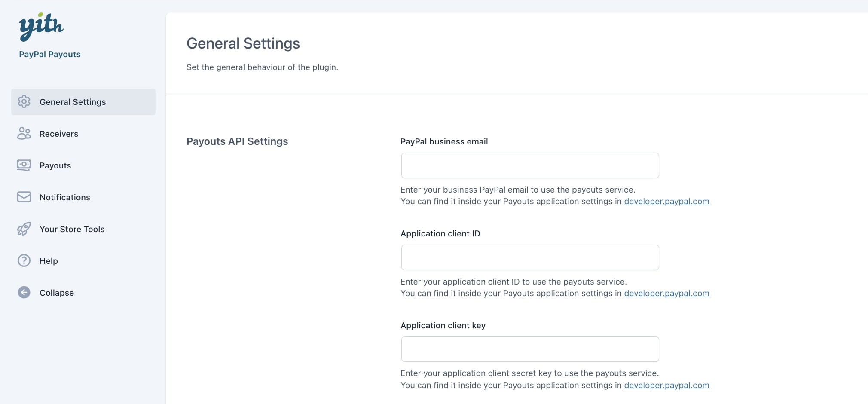
Task: Click the General Settings page heading
Action: point(243,43)
